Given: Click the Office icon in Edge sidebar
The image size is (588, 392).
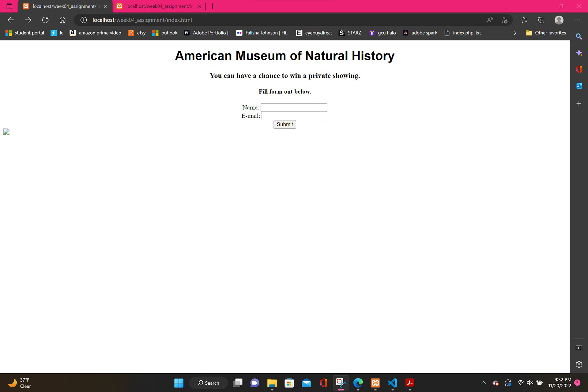Looking at the screenshot, I should tap(579, 70).
